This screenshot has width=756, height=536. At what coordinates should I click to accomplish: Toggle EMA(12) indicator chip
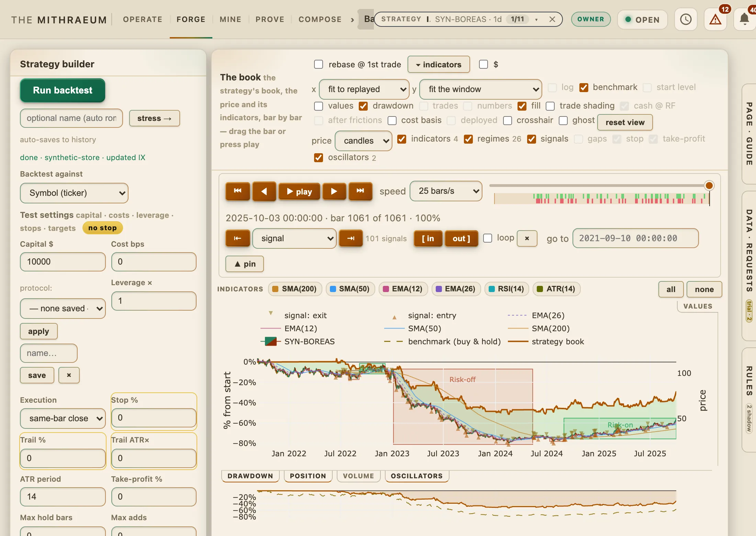point(403,289)
